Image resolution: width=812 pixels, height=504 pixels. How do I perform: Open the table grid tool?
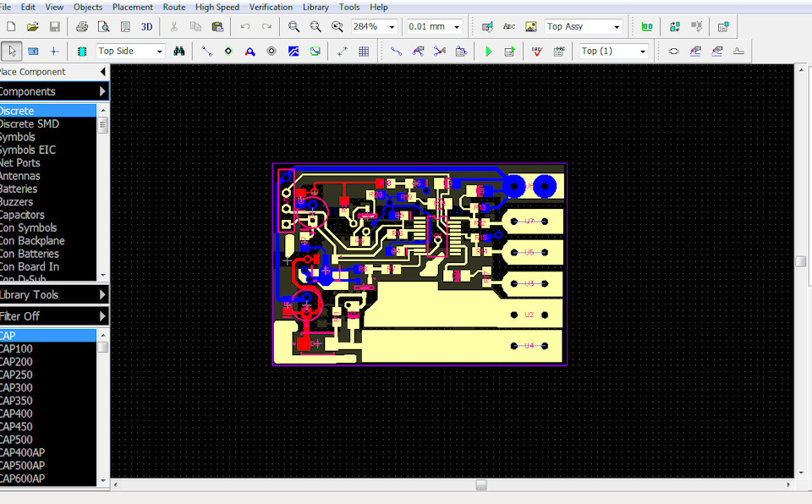pos(364,52)
